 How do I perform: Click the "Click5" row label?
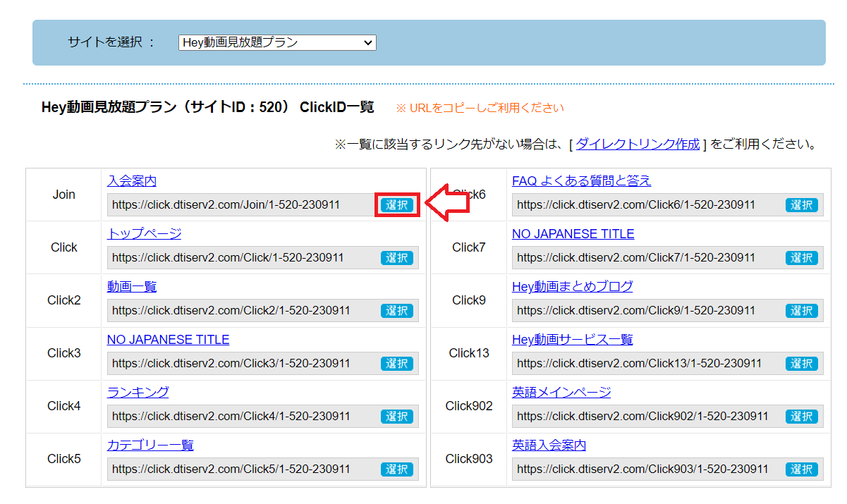tap(64, 459)
